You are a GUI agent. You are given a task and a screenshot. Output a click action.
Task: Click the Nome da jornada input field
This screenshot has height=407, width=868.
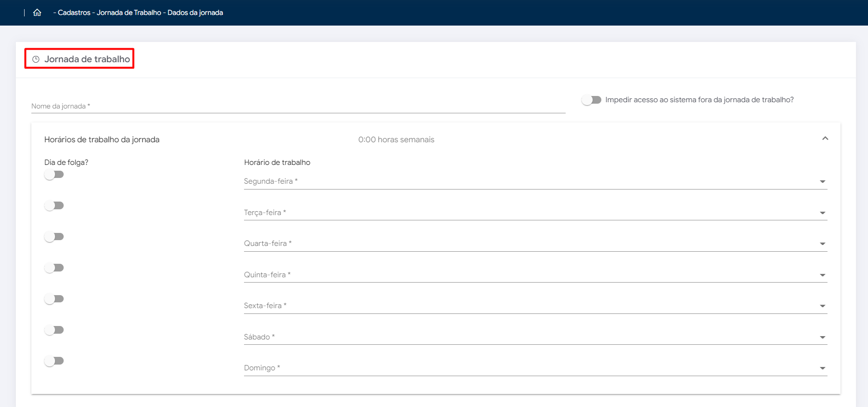[x=298, y=106]
